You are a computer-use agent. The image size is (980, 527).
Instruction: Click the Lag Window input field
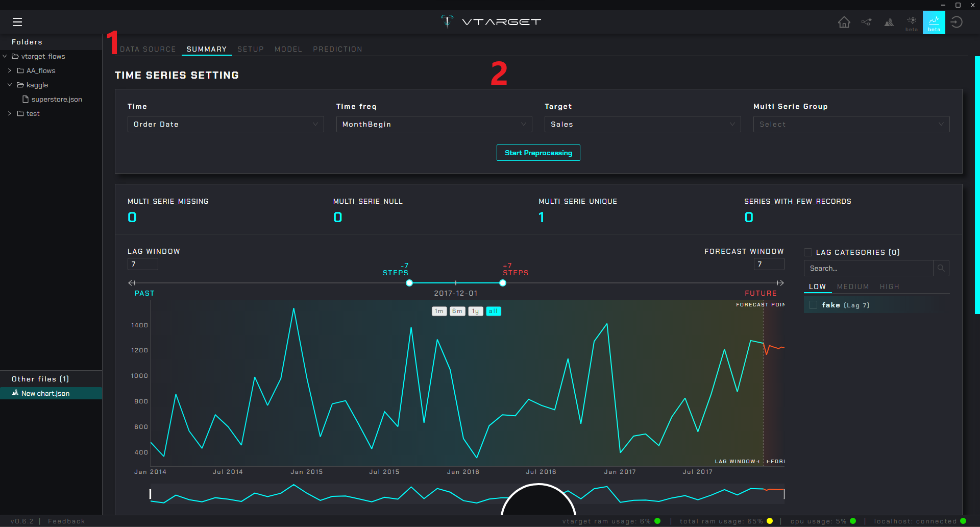(x=142, y=264)
